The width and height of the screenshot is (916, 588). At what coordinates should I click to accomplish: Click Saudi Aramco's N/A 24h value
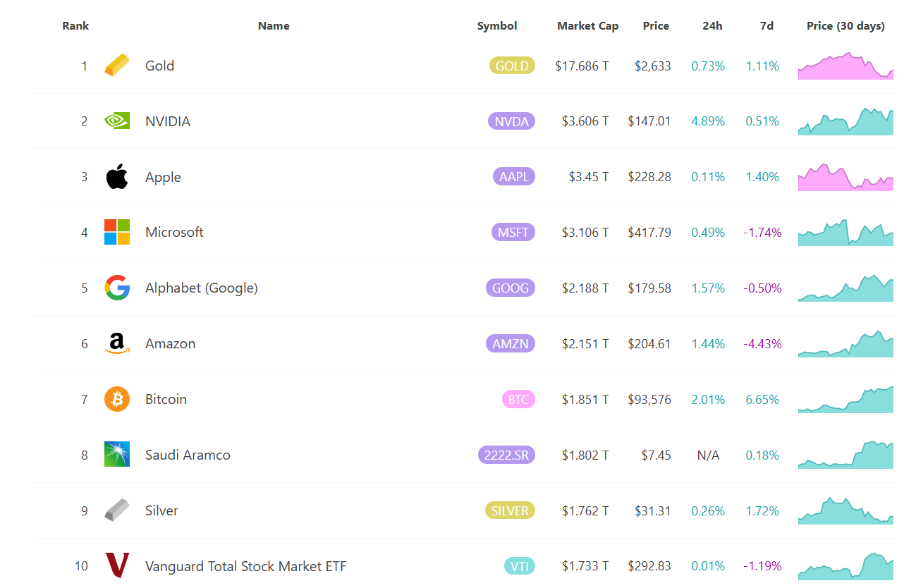coord(708,455)
